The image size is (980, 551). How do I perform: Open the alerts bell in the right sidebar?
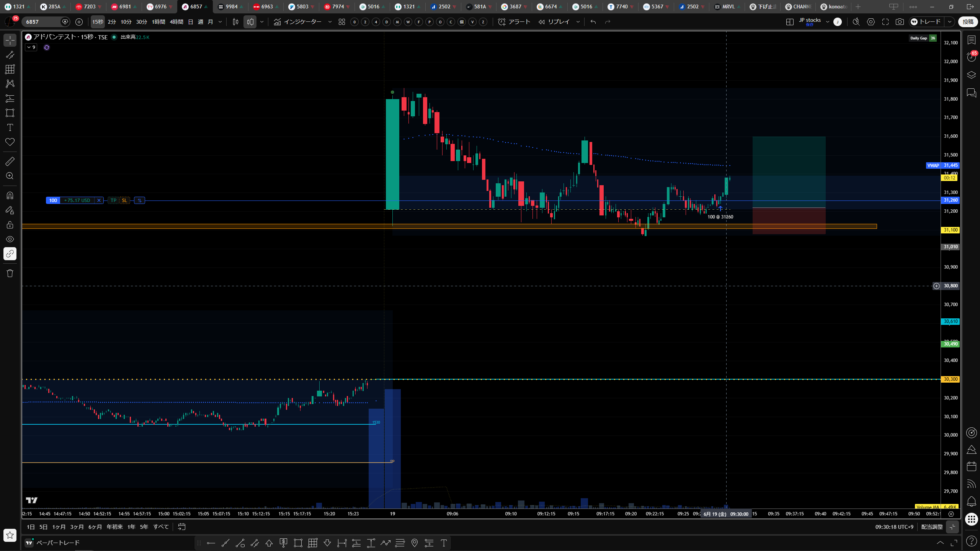pos(971,501)
